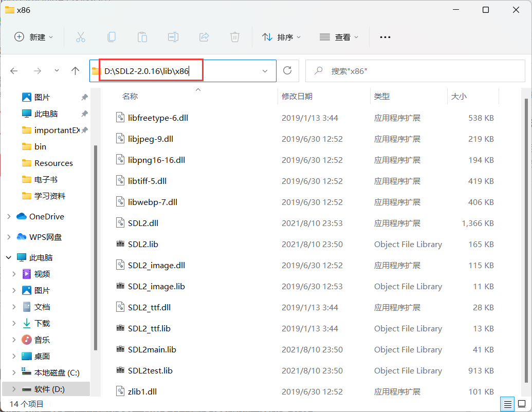Select 图片 in quick access
This screenshot has height=412, width=532.
(42, 97)
